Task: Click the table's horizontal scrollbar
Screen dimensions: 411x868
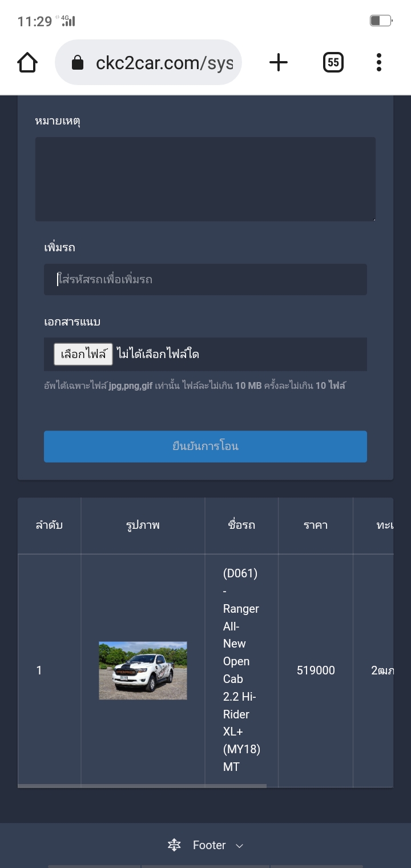Action: (143, 786)
